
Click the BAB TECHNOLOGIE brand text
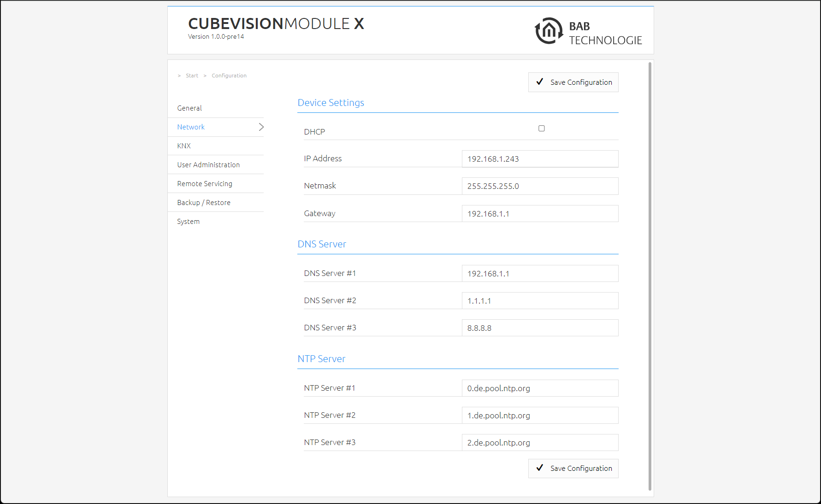[605, 33]
